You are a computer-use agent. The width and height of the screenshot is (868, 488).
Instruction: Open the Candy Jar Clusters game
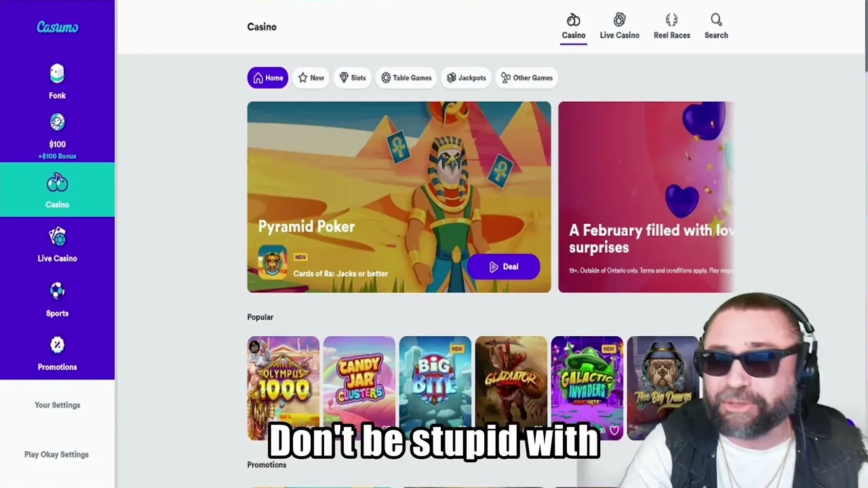[359, 388]
